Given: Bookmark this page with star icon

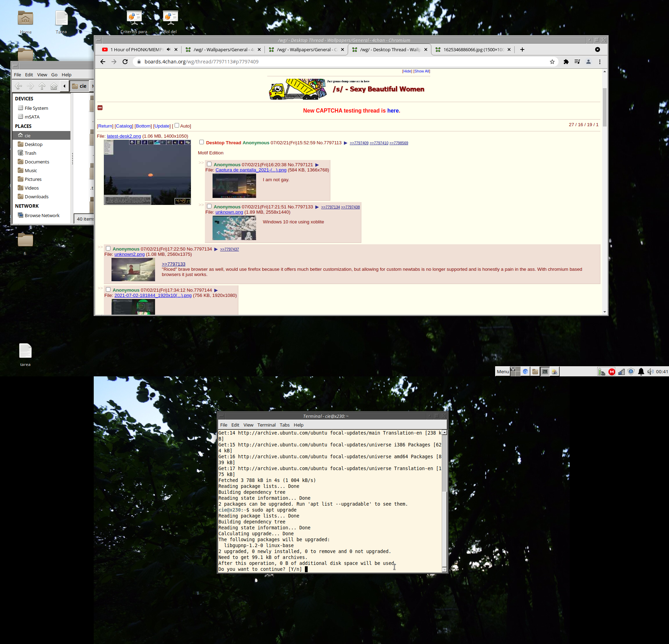Looking at the screenshot, I should 552,62.
